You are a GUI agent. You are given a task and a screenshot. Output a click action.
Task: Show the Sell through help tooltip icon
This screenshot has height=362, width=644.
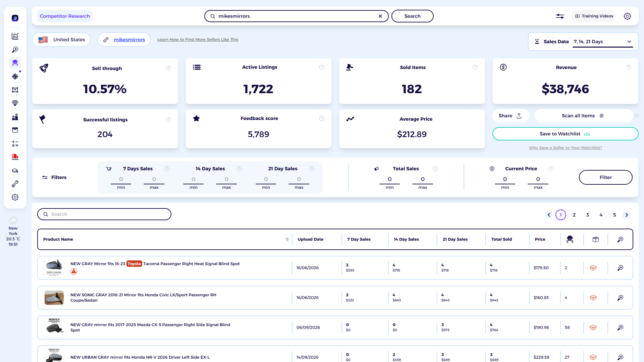click(x=168, y=68)
